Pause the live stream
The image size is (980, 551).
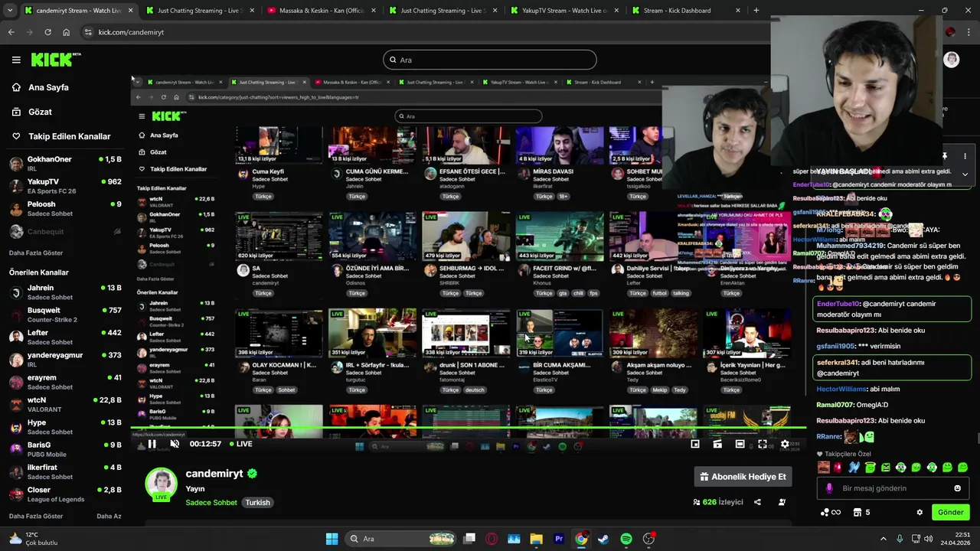[x=152, y=444]
